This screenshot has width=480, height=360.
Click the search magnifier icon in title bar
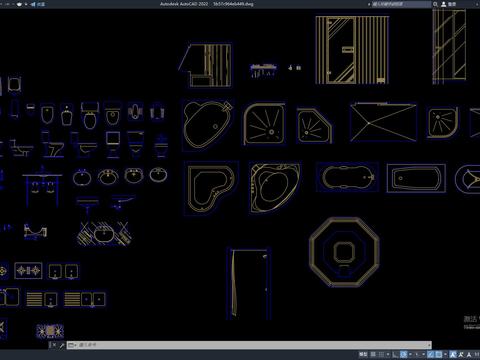435,4
